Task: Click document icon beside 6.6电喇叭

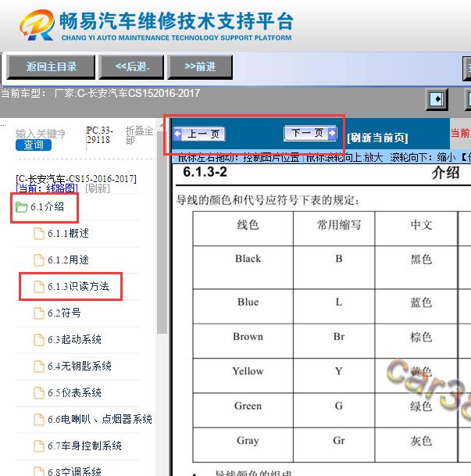Action: pyautogui.click(x=39, y=420)
